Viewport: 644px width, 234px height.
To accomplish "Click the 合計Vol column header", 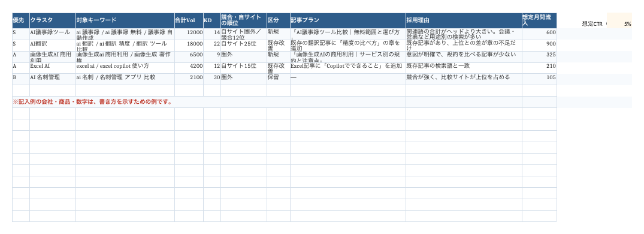I will pos(189,20).
